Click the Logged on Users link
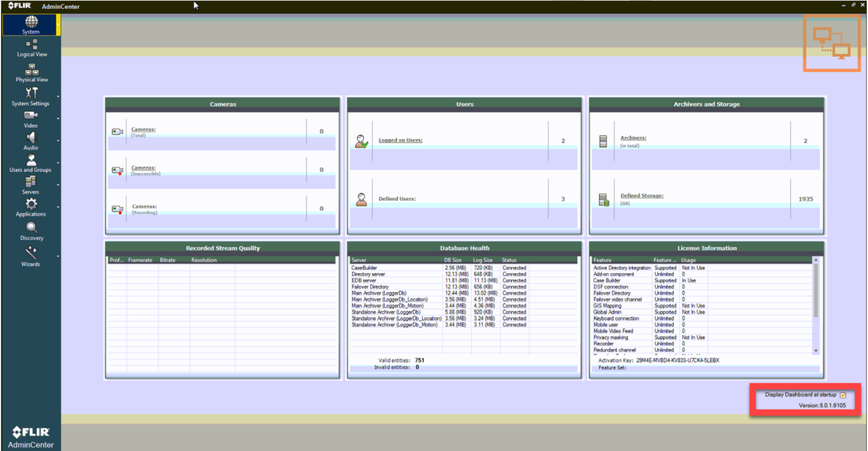Image resolution: width=868 pixels, height=451 pixels. (400, 140)
